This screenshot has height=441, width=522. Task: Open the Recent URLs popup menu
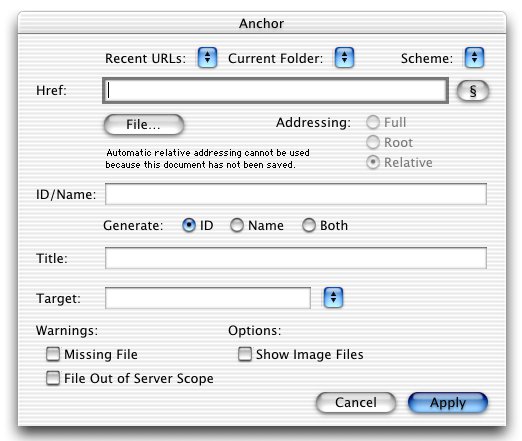[x=207, y=58]
